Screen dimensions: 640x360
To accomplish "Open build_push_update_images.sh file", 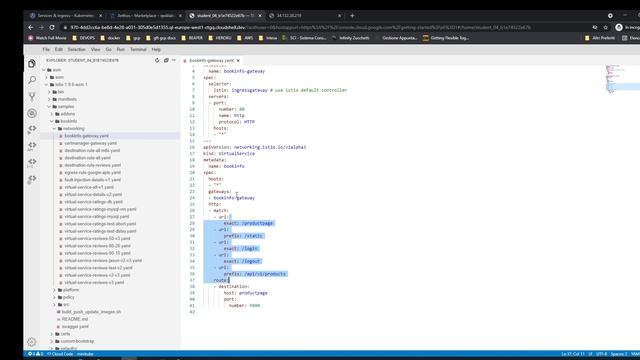I will [91, 312].
